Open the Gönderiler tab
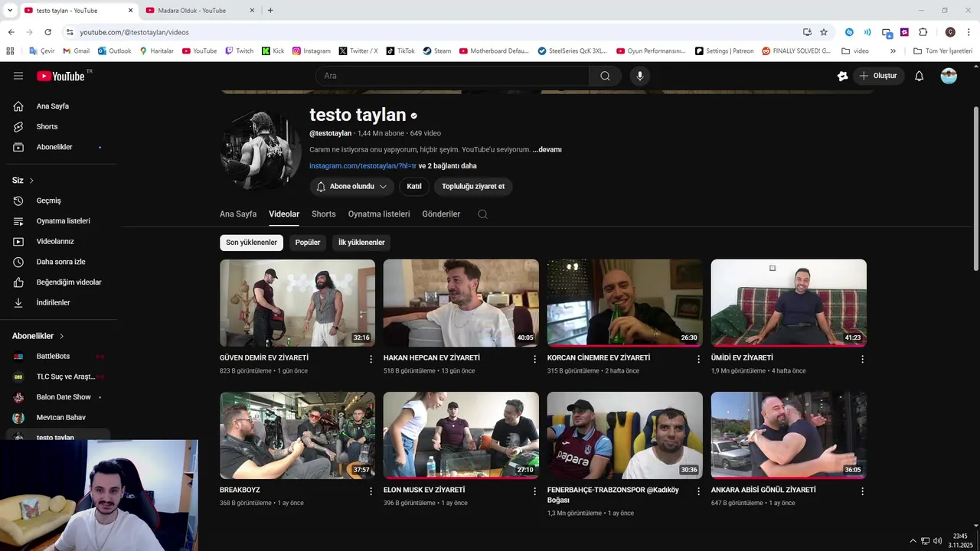 pos(441,214)
